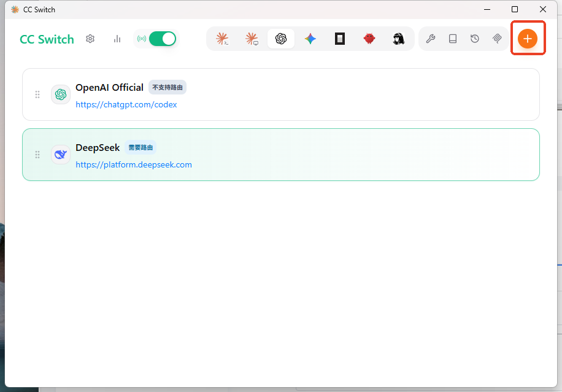Switch to the Claude Desktop tab

point(252,39)
